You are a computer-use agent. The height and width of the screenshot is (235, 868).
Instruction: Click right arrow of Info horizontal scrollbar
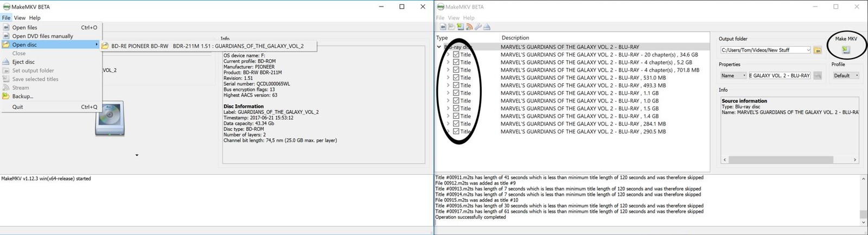[855, 160]
